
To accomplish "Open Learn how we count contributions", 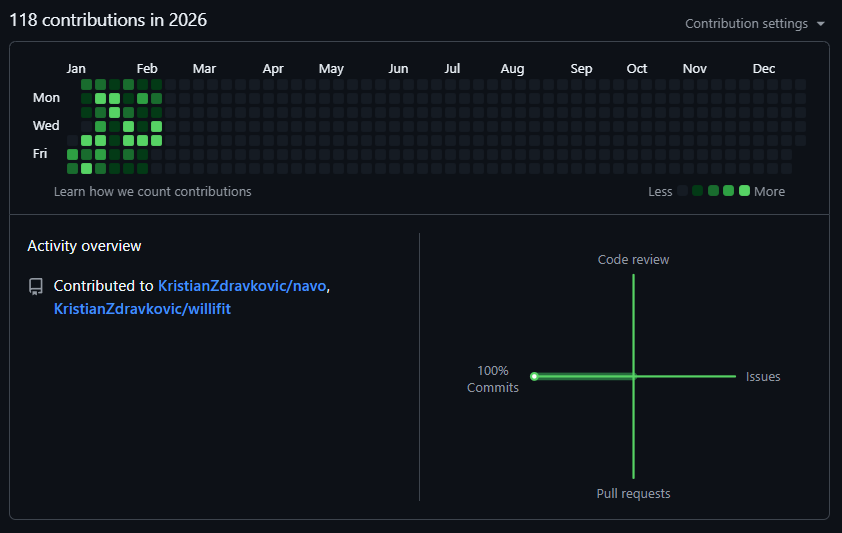I will (x=153, y=192).
